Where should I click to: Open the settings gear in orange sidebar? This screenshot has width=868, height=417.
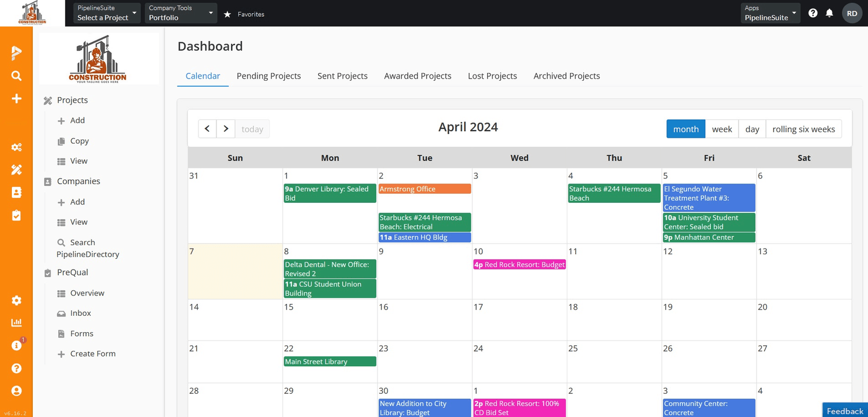(16, 300)
